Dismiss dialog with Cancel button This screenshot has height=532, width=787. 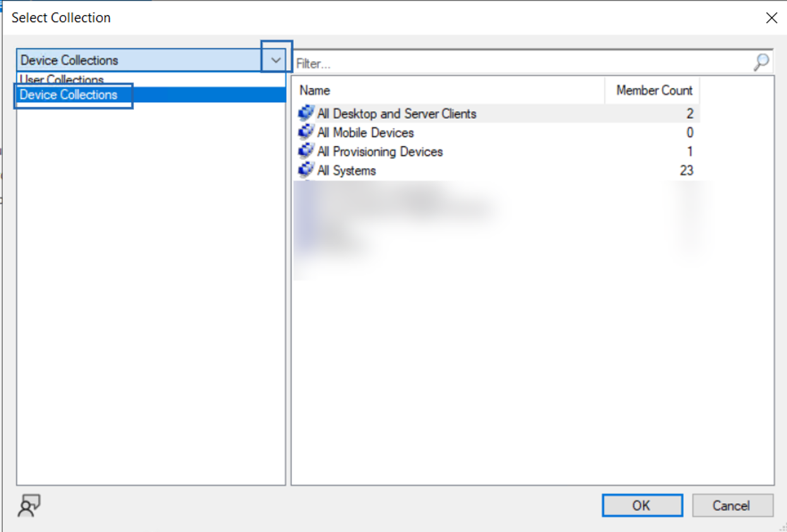[733, 505]
